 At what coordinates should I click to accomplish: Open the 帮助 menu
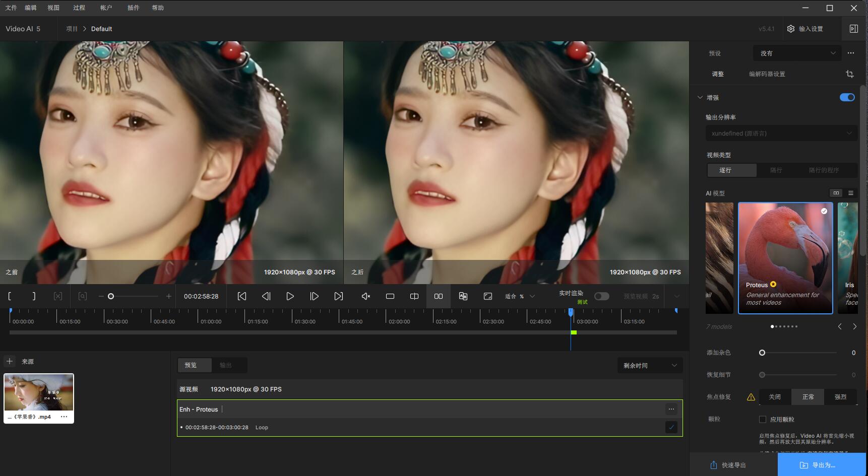158,8
